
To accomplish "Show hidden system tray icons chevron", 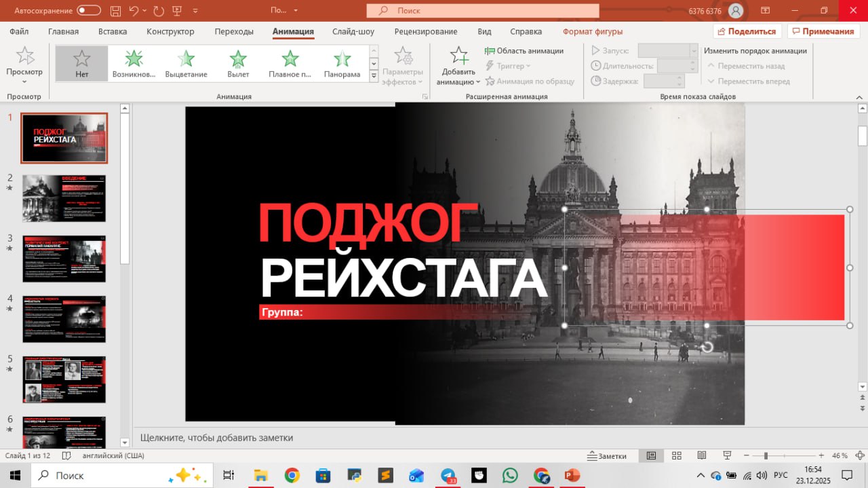I will coord(701,475).
